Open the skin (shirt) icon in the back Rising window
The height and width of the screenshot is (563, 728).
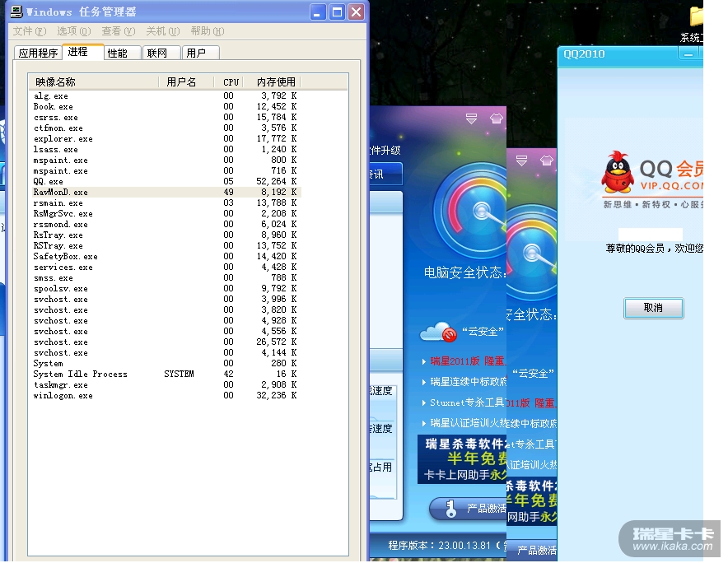497,119
